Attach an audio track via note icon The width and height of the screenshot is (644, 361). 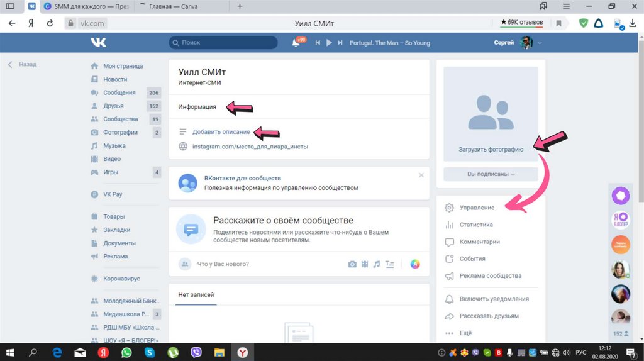[x=377, y=264]
